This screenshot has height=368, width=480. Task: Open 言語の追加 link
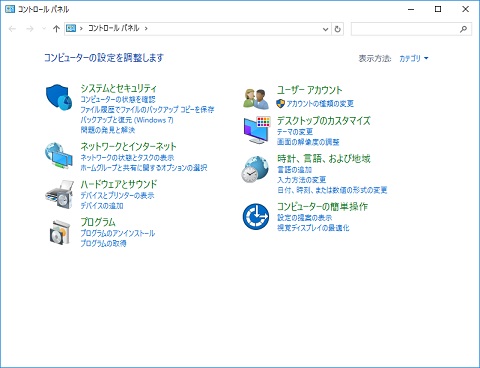(294, 170)
